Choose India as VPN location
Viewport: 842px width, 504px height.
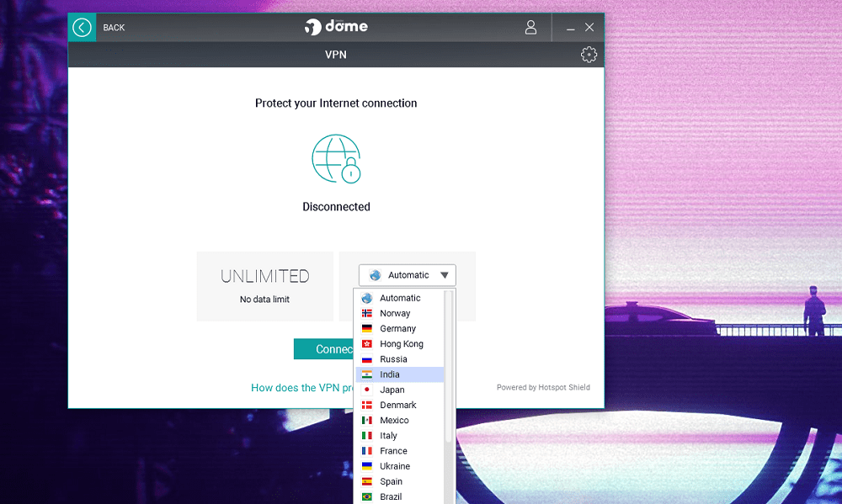pos(399,374)
